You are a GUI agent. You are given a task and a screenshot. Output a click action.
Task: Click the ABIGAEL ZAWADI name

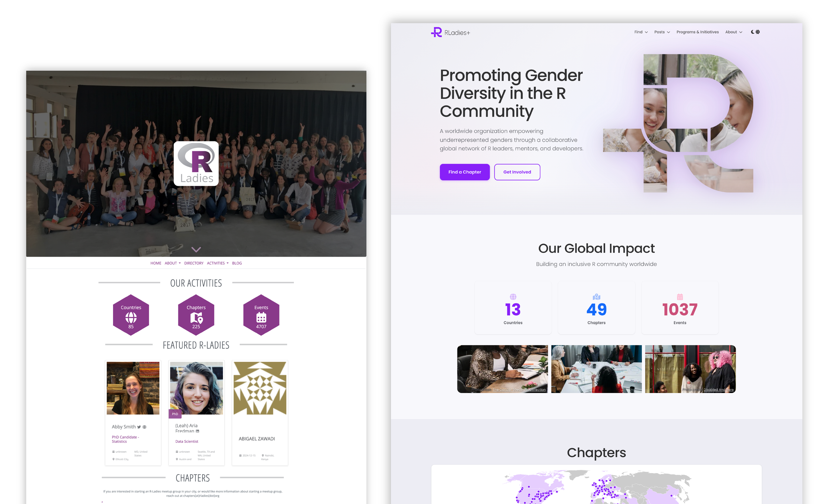point(257,439)
